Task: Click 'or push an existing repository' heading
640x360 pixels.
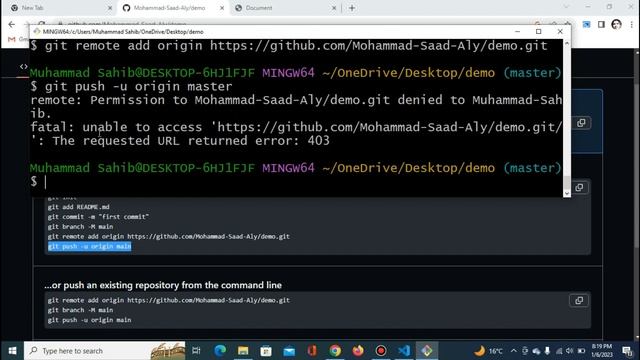Action: click(163, 285)
